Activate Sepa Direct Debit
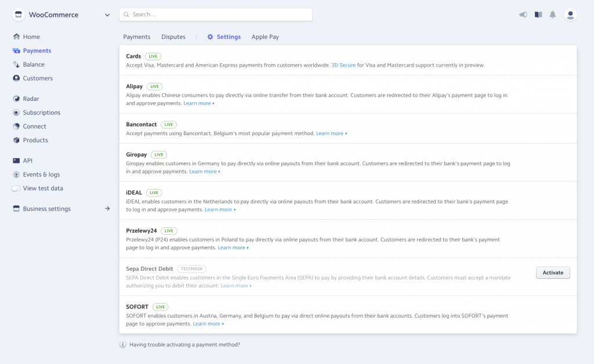This screenshot has width=594, height=364. tap(553, 272)
